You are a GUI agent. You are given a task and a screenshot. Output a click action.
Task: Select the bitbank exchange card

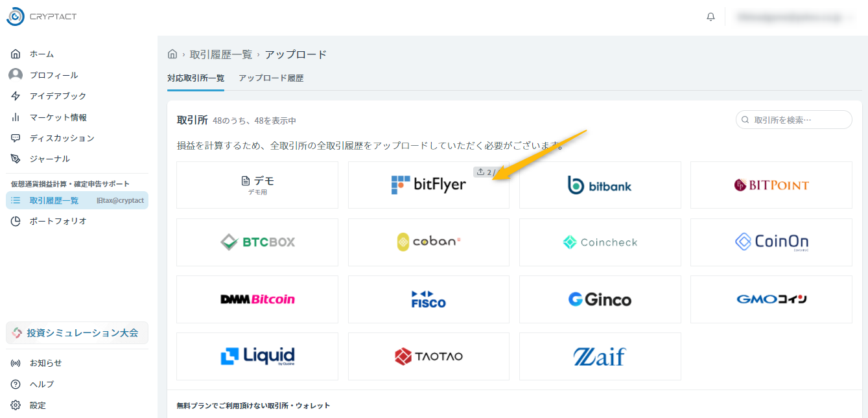point(600,185)
